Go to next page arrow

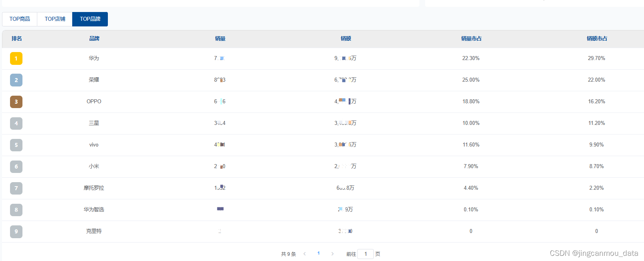point(332,254)
